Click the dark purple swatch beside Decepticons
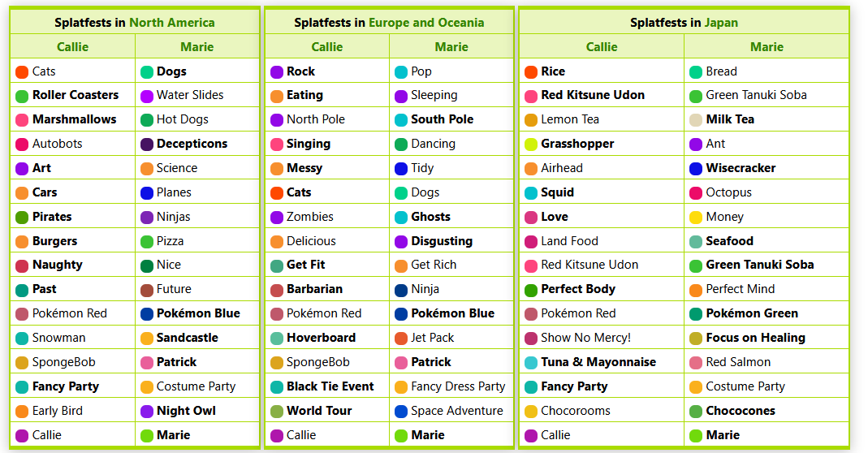 click(x=147, y=145)
